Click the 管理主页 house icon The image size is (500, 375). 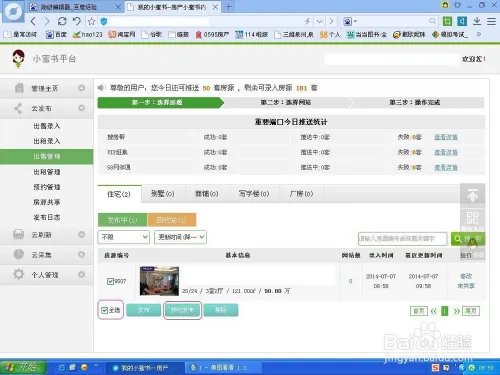click(19, 88)
